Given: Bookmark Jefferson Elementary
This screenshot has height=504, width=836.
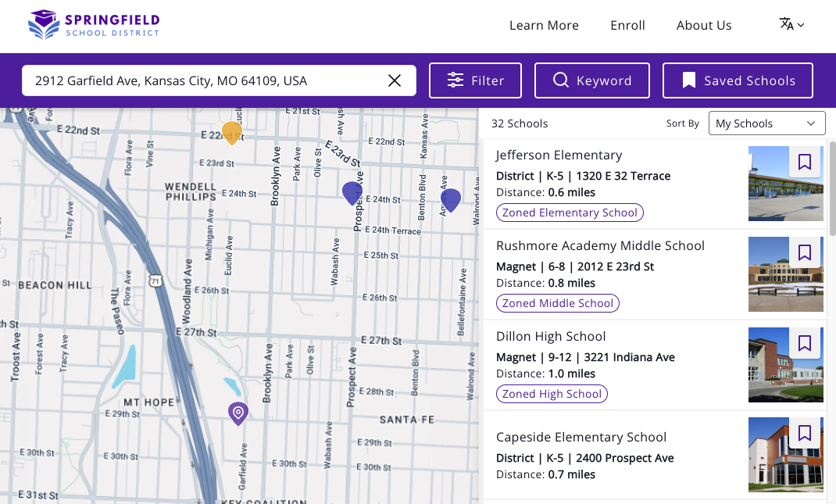Looking at the screenshot, I should 805,162.
